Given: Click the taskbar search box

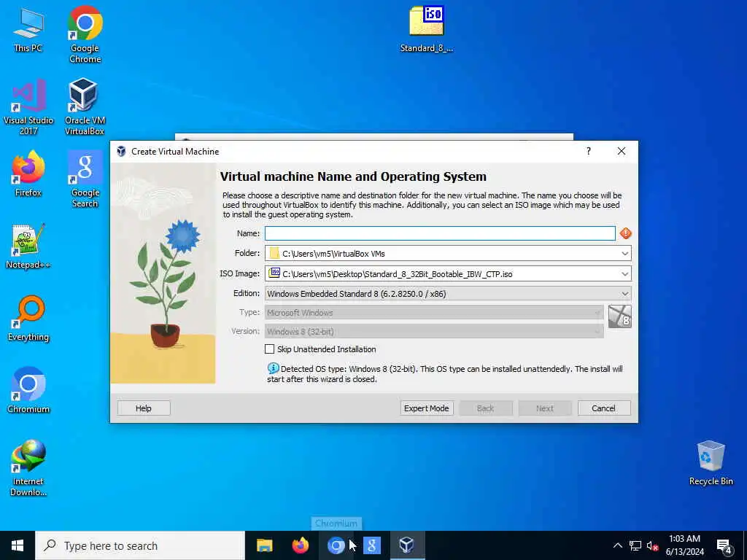Looking at the screenshot, I should pyautogui.click(x=140, y=545).
